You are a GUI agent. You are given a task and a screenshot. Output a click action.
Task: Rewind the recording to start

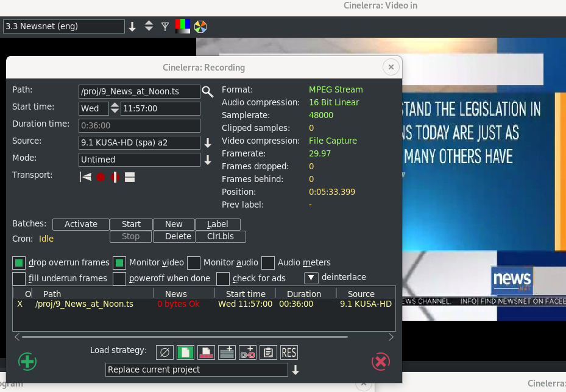pyautogui.click(x=85, y=177)
